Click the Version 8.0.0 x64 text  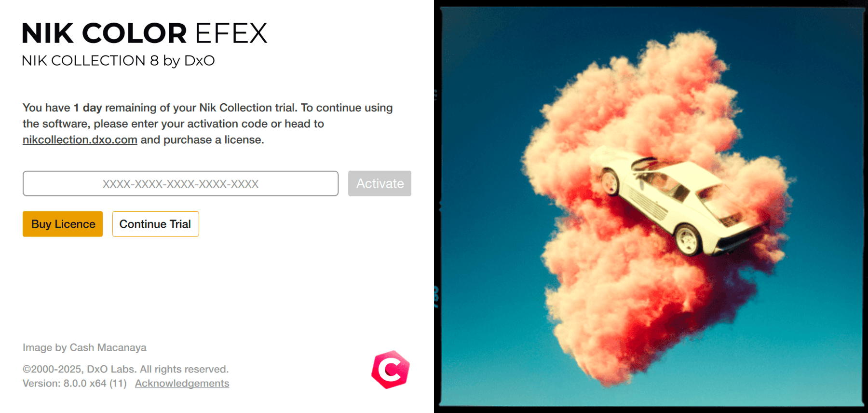tap(74, 383)
